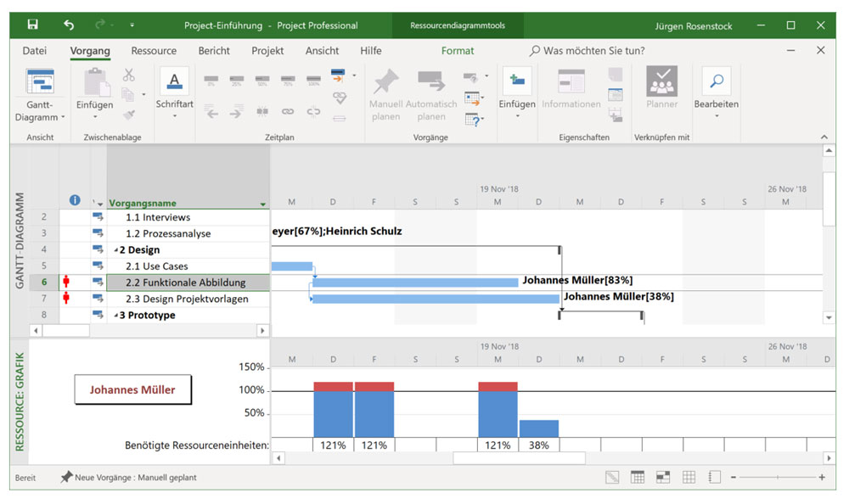The width and height of the screenshot is (849, 504).
Task: Click the Gantt bar for 2.3 Design Projektvorlagen
Action: pos(436,299)
